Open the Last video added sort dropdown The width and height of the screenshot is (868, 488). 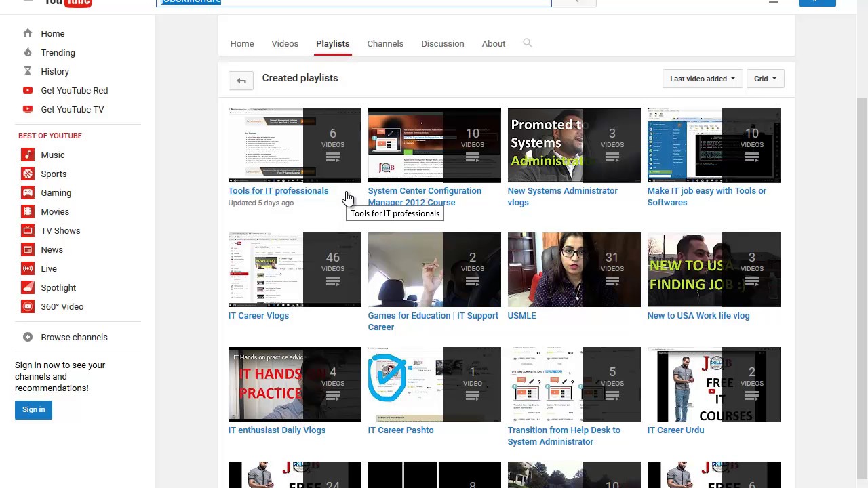pyautogui.click(x=703, y=79)
